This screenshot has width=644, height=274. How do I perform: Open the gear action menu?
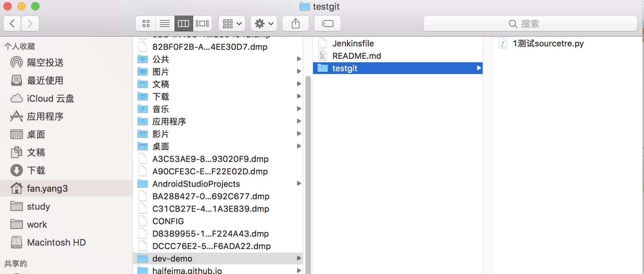click(264, 24)
